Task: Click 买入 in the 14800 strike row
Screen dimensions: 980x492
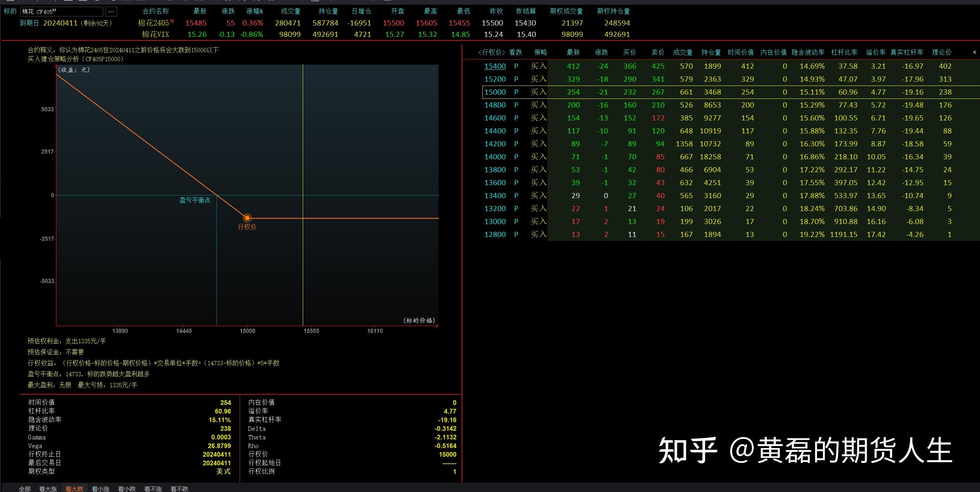Action: pos(538,105)
